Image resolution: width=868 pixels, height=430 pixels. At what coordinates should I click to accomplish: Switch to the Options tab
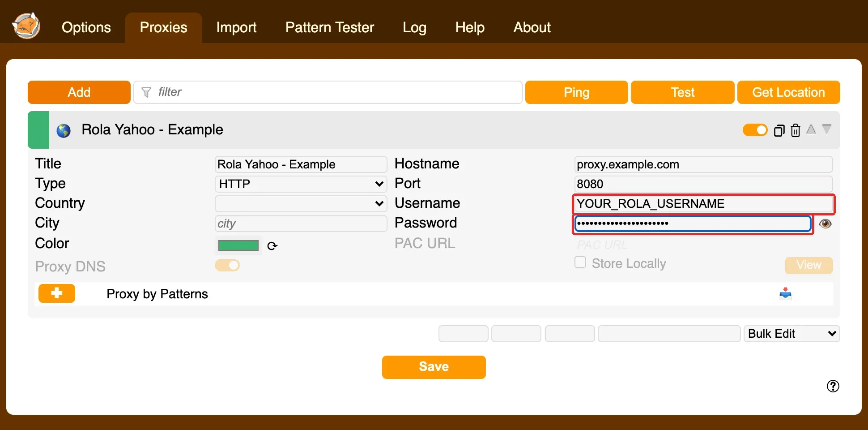pyautogui.click(x=86, y=27)
